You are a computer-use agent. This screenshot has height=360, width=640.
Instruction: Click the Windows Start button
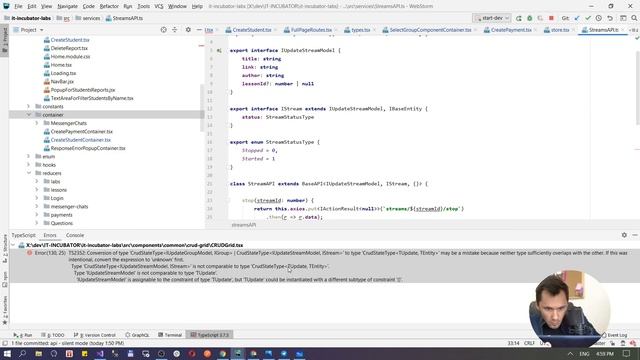tap(7, 354)
